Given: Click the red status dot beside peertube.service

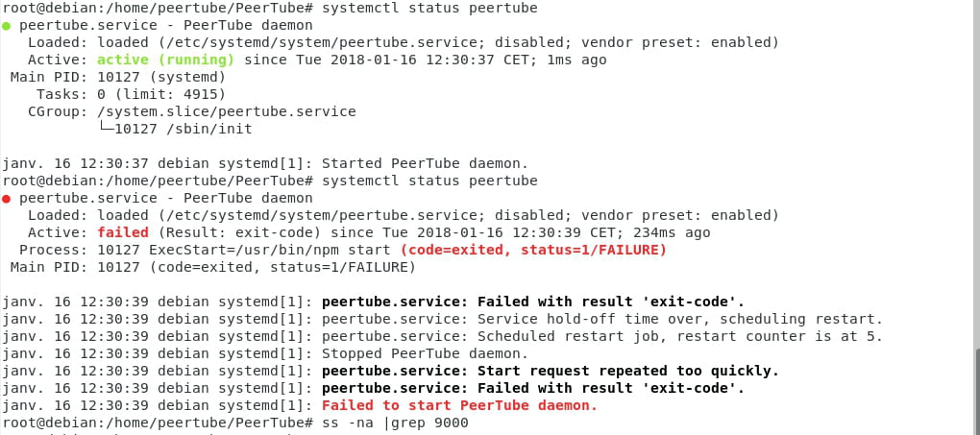Looking at the screenshot, I should click(x=7, y=199).
